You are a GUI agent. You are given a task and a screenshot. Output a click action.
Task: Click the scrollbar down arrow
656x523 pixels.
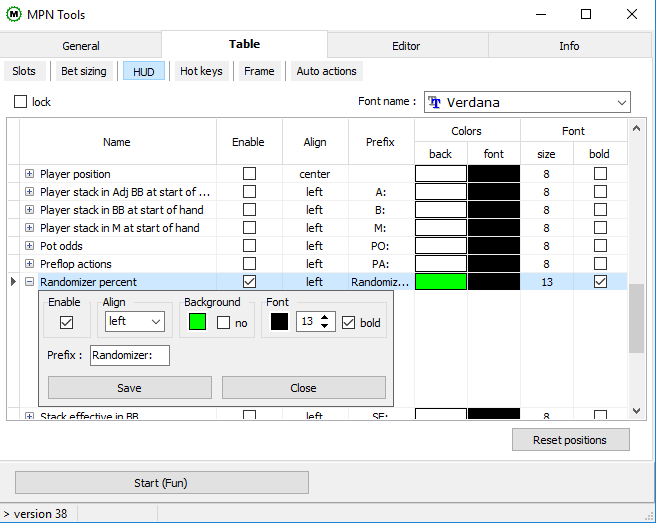636,411
